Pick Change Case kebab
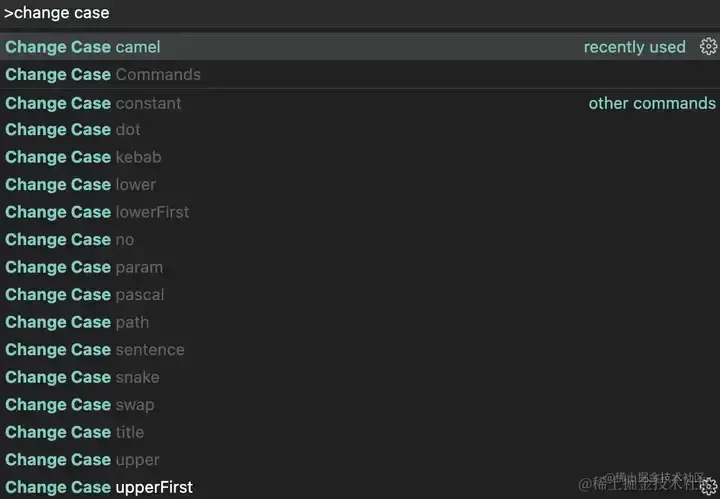Screen dimensions: 720x499 (360, 157)
